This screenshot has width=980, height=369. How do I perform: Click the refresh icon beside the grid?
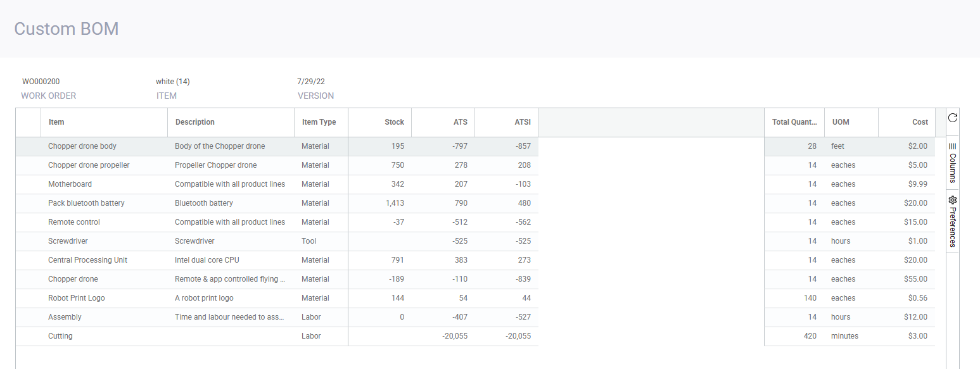pyautogui.click(x=952, y=118)
